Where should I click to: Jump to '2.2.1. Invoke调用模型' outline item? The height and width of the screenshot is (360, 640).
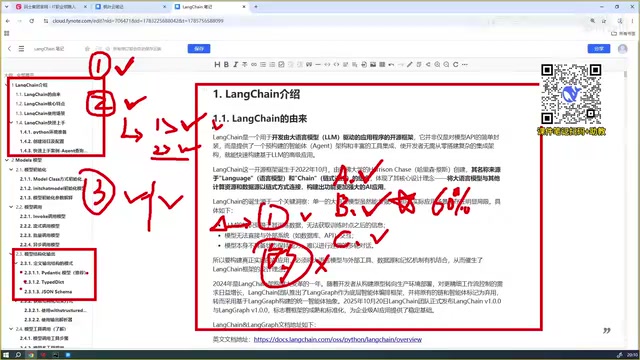click(42, 216)
